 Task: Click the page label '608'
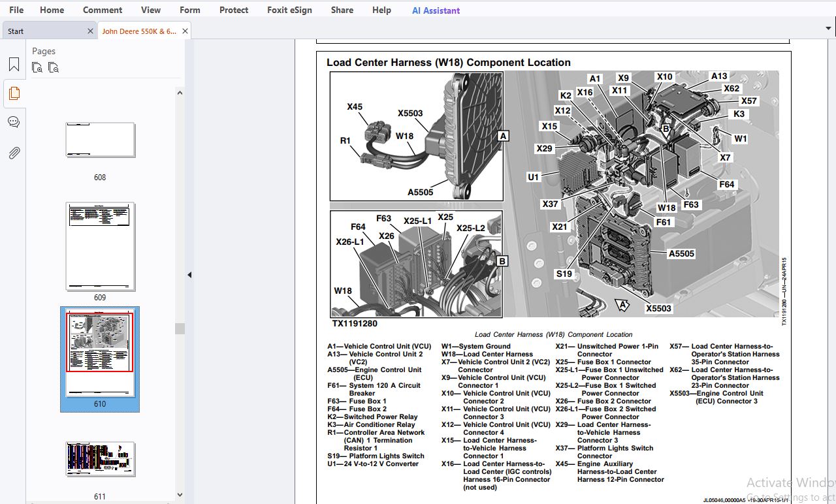100,177
